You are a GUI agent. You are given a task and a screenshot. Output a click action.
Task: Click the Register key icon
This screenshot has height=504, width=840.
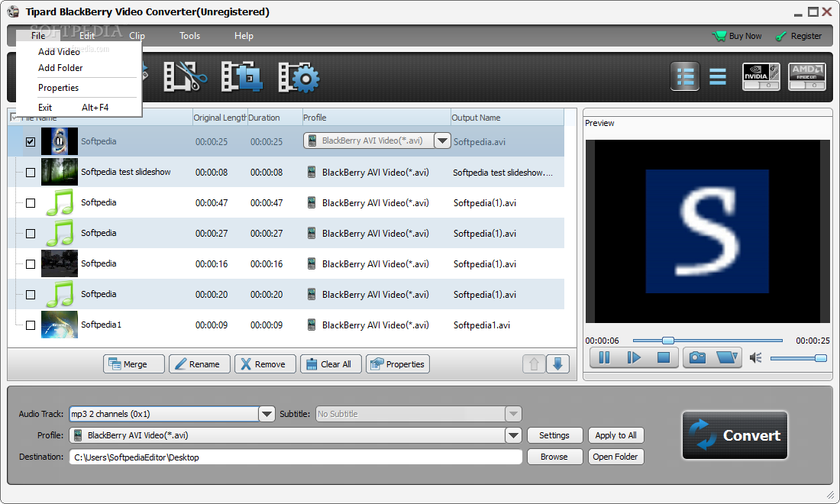pos(781,36)
